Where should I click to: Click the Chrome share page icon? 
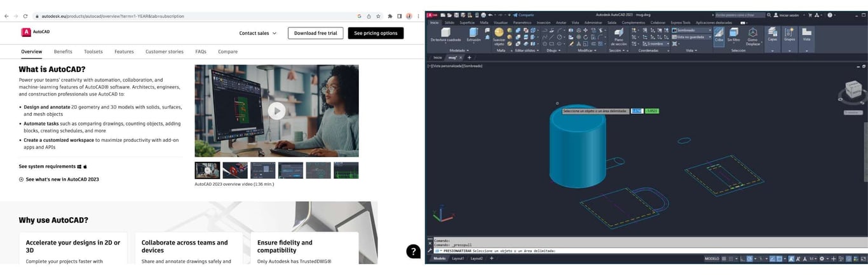click(369, 16)
